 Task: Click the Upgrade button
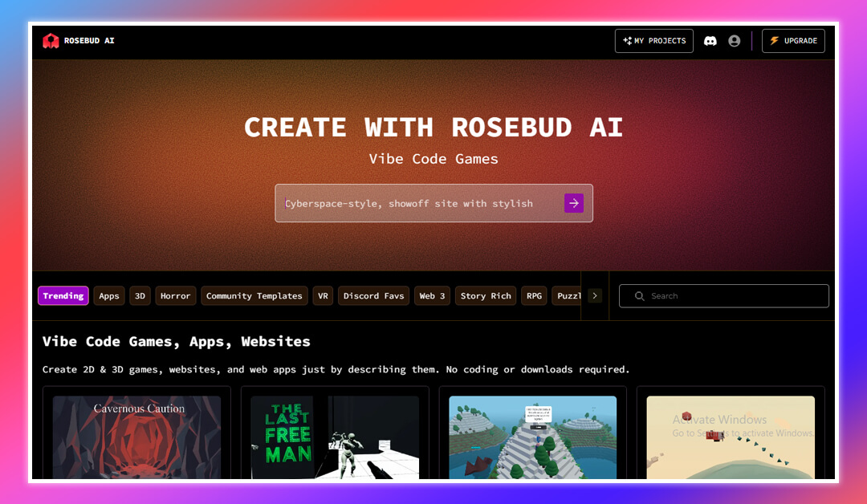(793, 41)
